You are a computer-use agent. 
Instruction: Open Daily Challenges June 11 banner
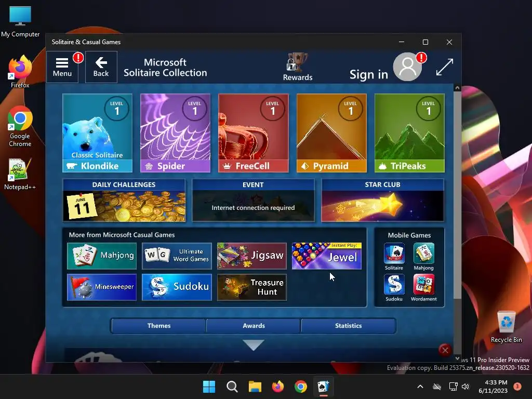[124, 200]
